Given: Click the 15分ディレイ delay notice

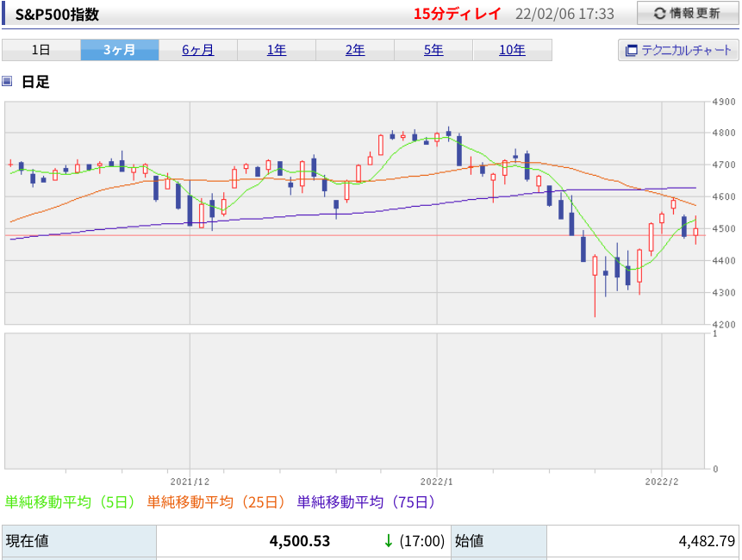Looking at the screenshot, I should coord(457,14).
